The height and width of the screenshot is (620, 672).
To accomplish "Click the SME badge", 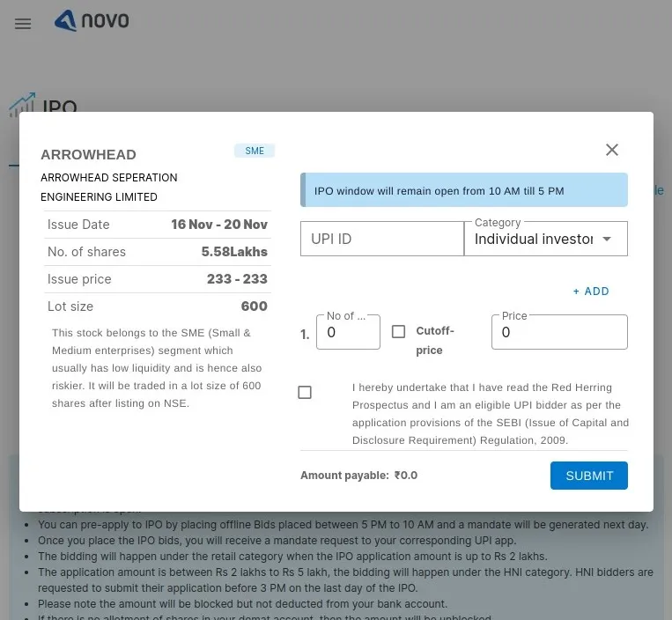I will (255, 151).
